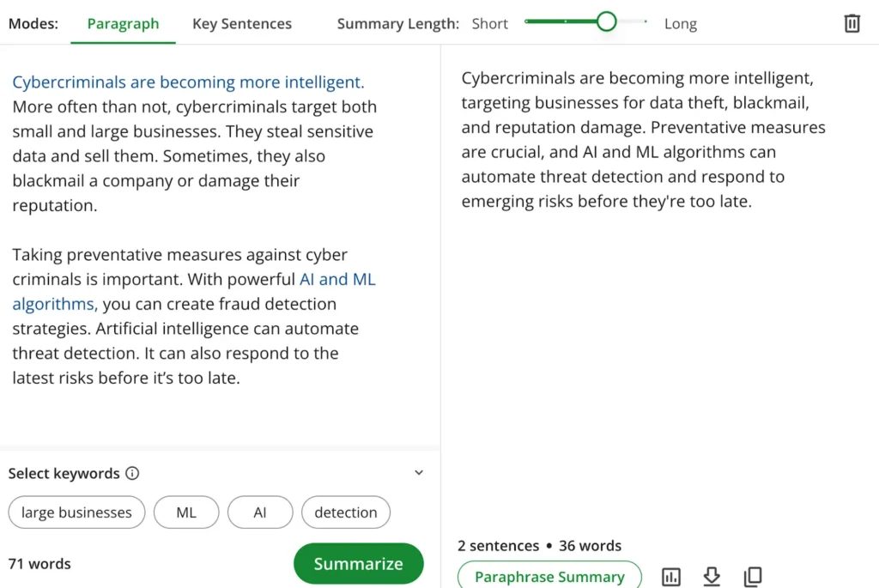The height and width of the screenshot is (588, 879).
Task: Switch to the Paragraph mode tab
Action: 123,23
